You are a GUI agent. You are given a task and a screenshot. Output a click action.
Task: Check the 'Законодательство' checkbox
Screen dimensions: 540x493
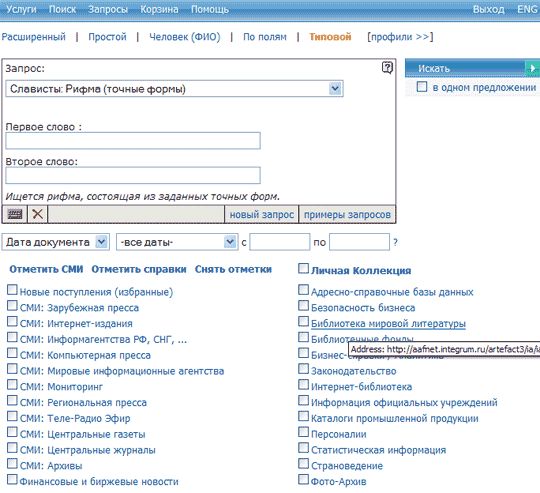(x=303, y=369)
